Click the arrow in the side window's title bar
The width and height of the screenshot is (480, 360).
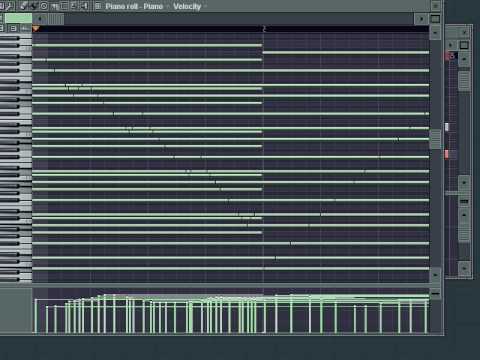tap(464, 32)
